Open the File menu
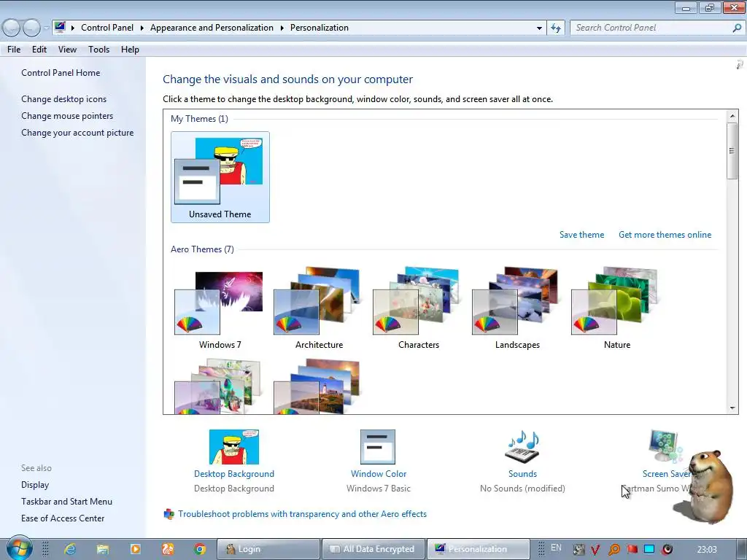Viewport: 747px width, 560px height. point(14,50)
